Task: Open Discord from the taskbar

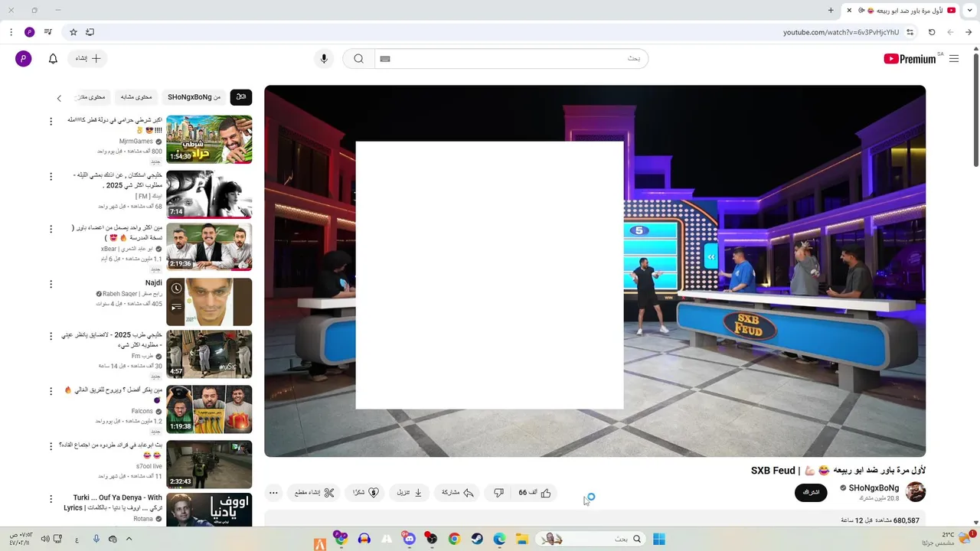Action: [410, 539]
